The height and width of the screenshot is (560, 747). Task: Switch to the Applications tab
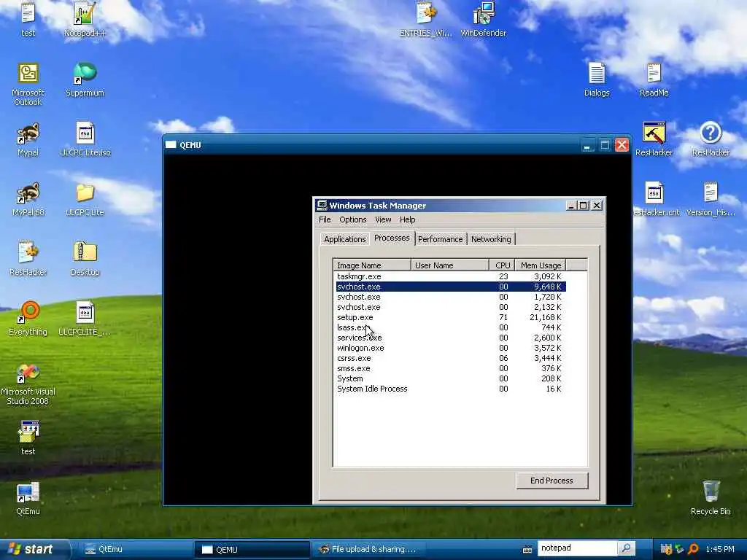pos(345,239)
